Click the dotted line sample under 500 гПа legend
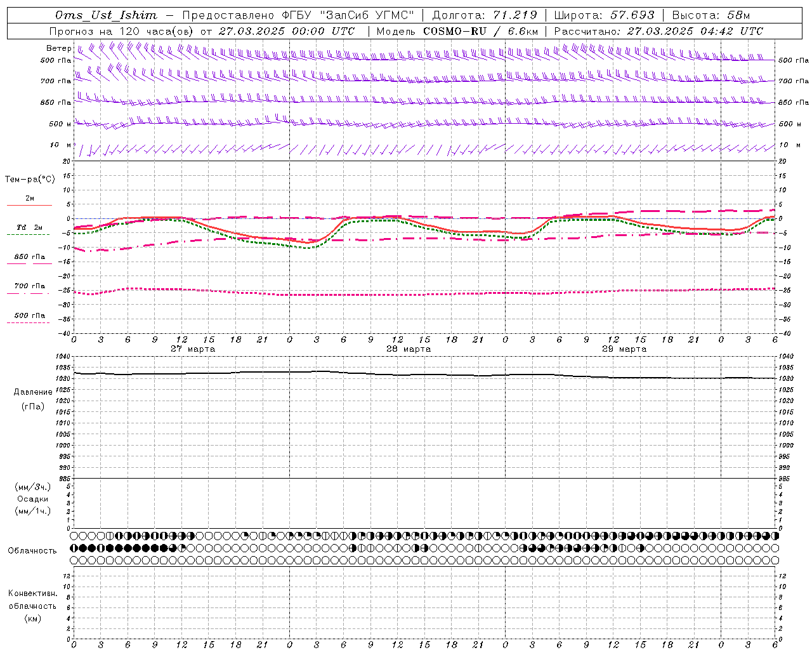Viewport: 812px width, 650px height. point(28,323)
